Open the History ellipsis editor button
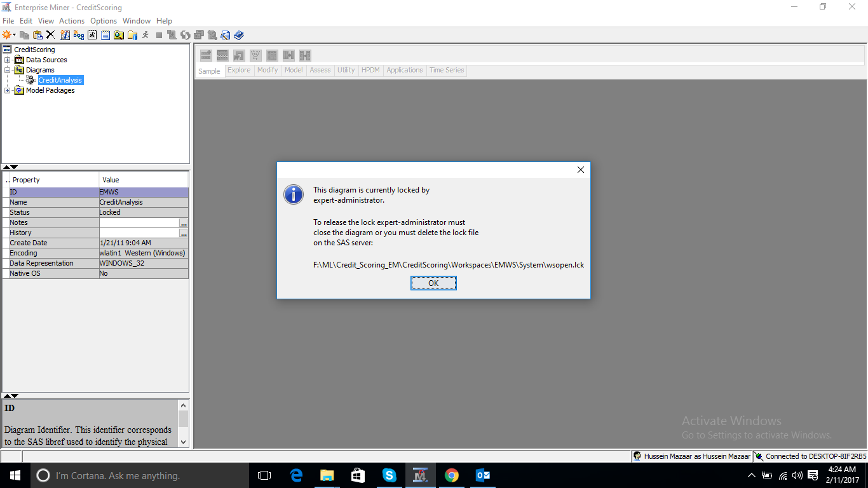The height and width of the screenshot is (488, 868). click(x=184, y=233)
